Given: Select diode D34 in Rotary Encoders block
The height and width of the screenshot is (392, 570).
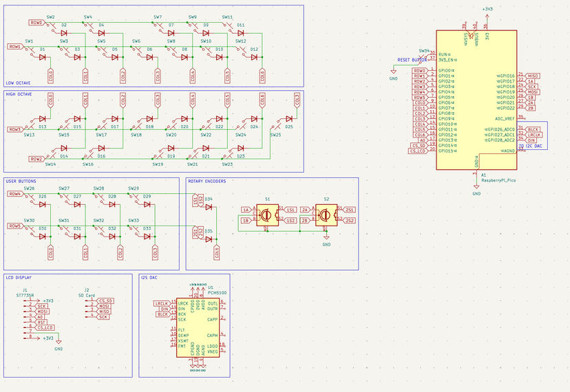Looking at the screenshot, I should (209, 206).
